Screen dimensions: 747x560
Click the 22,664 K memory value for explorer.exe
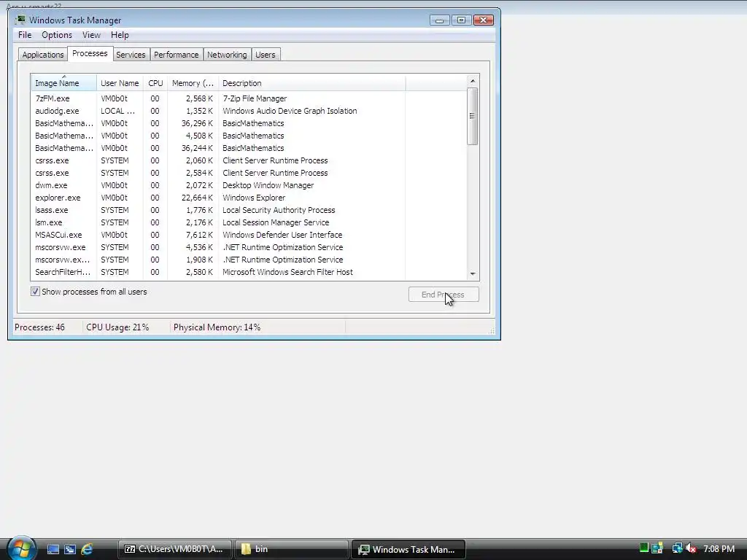(x=197, y=198)
